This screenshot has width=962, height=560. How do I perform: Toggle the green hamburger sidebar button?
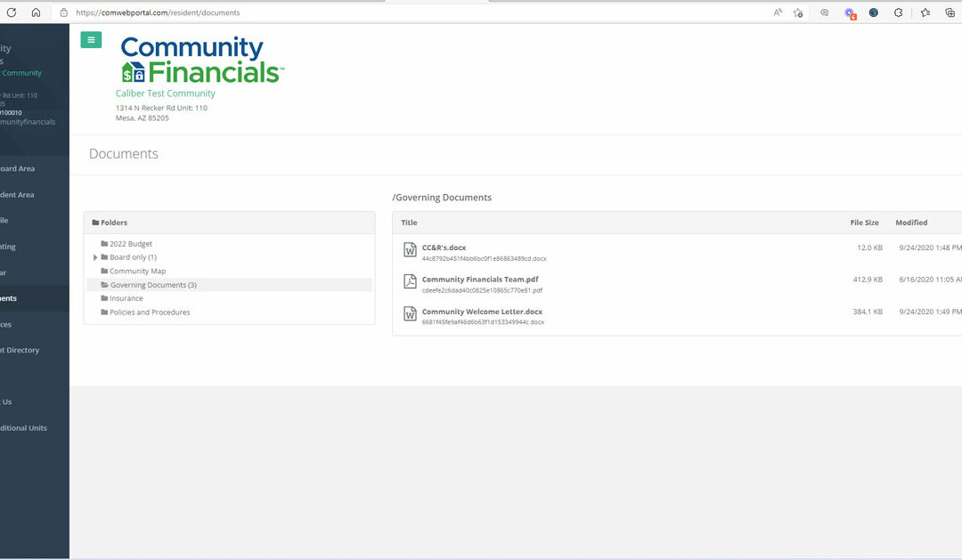click(91, 40)
